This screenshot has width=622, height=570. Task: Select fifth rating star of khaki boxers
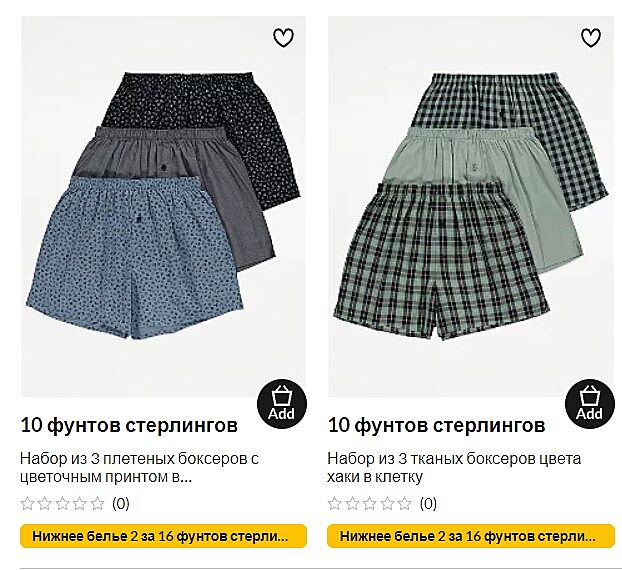click(x=405, y=503)
